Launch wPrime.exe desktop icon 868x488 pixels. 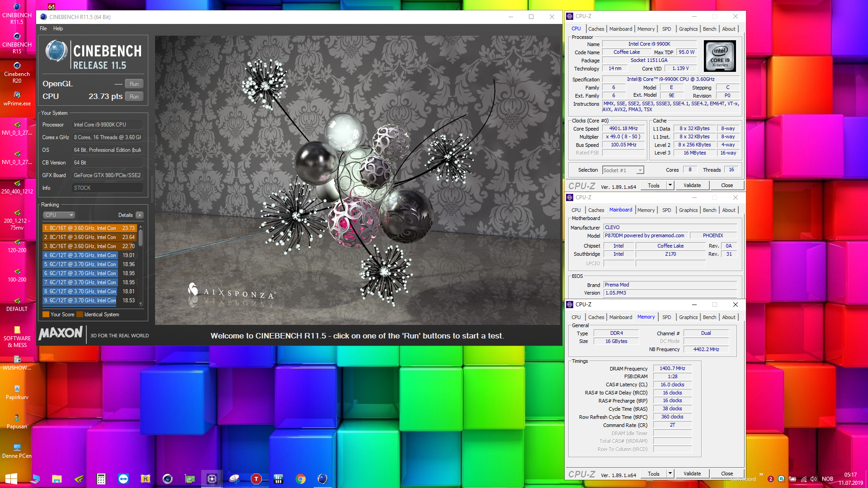17,98
